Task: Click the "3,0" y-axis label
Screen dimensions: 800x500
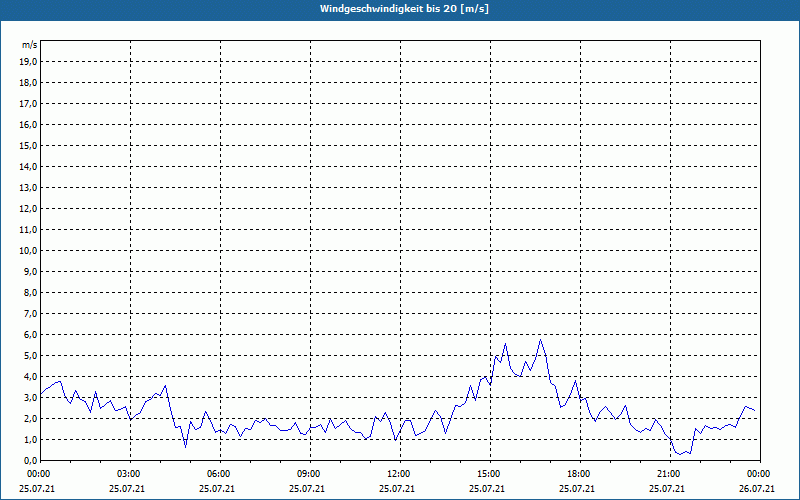Action: tap(30, 397)
